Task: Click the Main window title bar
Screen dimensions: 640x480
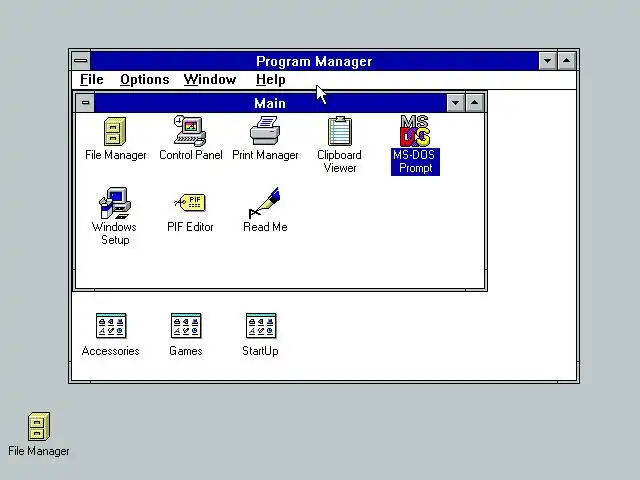Action: (x=270, y=103)
